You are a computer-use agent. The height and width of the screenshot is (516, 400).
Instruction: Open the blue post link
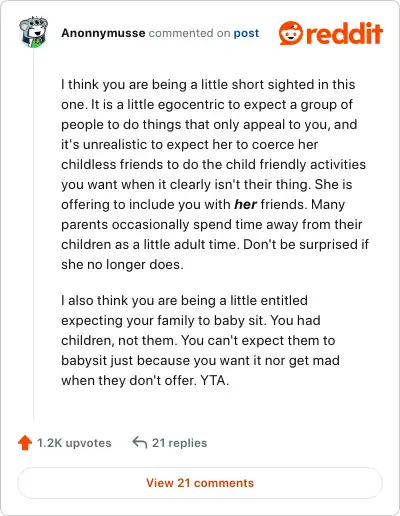tap(246, 33)
